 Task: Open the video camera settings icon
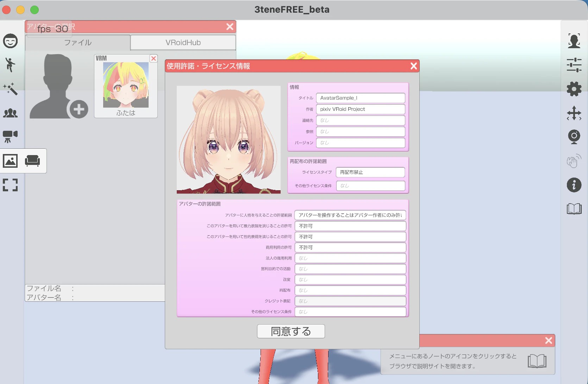click(10, 136)
